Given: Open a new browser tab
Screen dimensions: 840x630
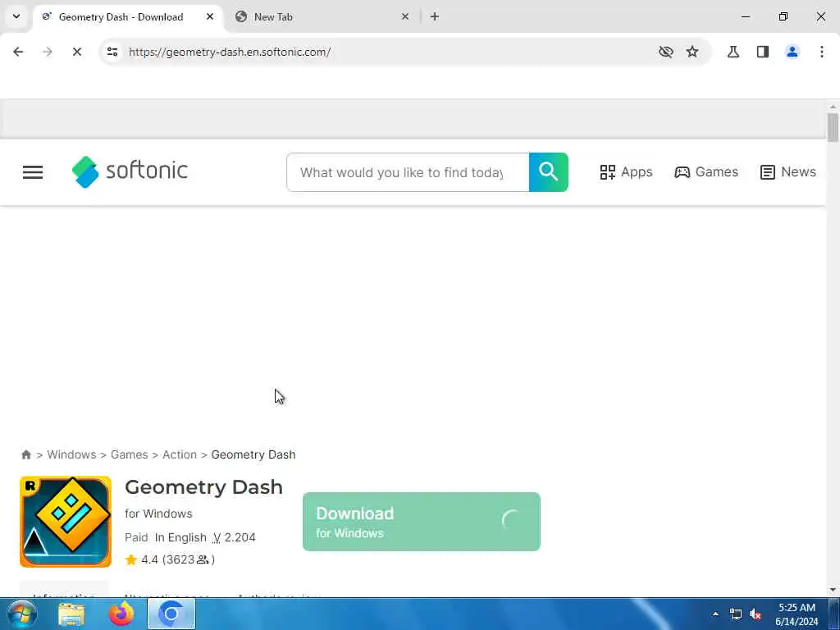Looking at the screenshot, I should click(x=435, y=16).
